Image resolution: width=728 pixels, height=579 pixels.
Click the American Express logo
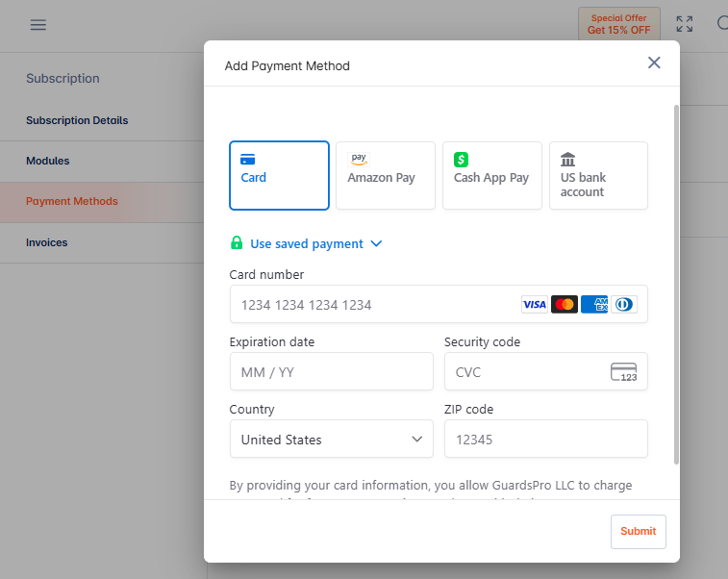pyautogui.click(x=594, y=305)
